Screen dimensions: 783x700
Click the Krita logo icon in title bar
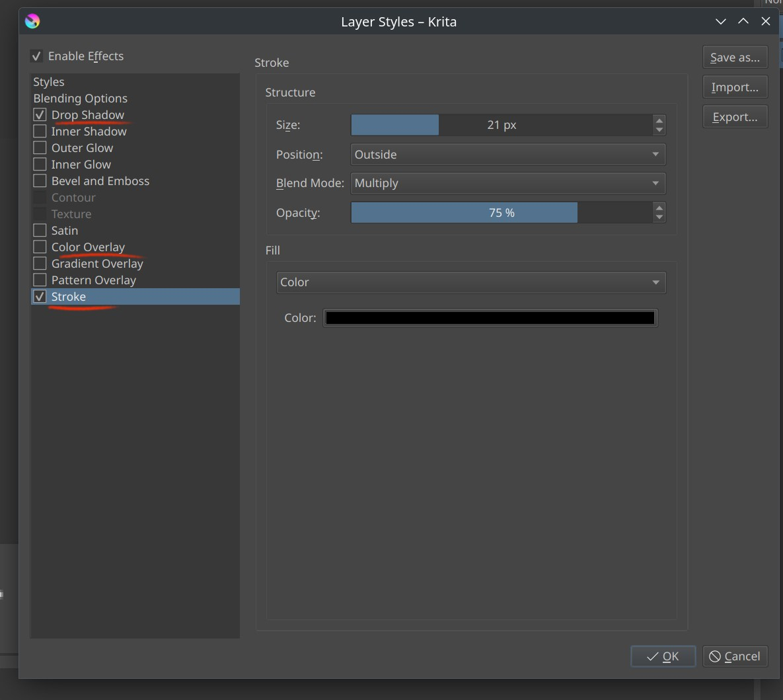32,22
